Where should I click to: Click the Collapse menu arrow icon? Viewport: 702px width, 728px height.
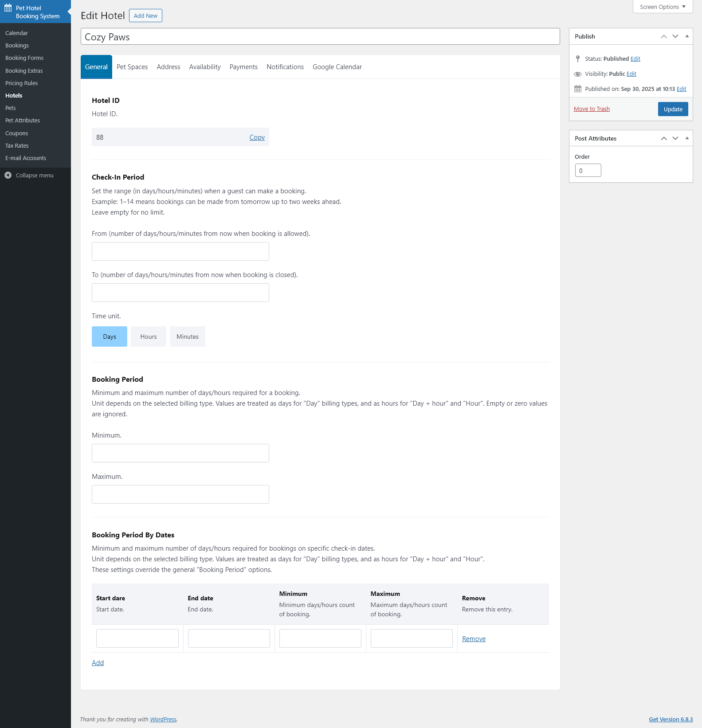click(x=8, y=175)
